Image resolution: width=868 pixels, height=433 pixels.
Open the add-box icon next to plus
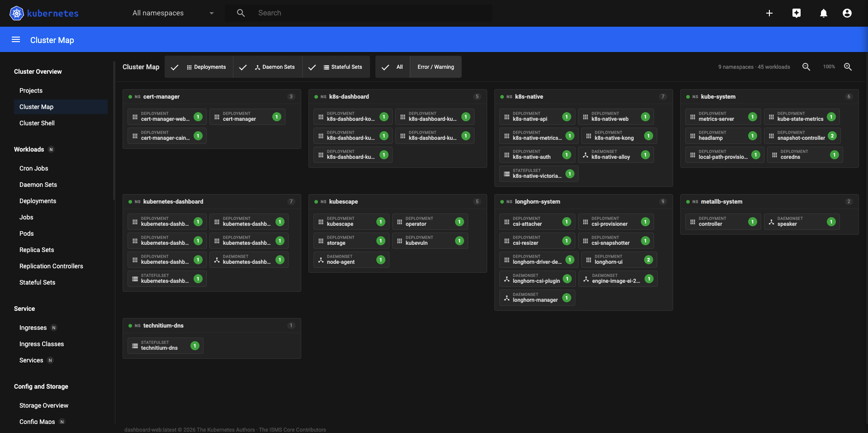(x=797, y=13)
